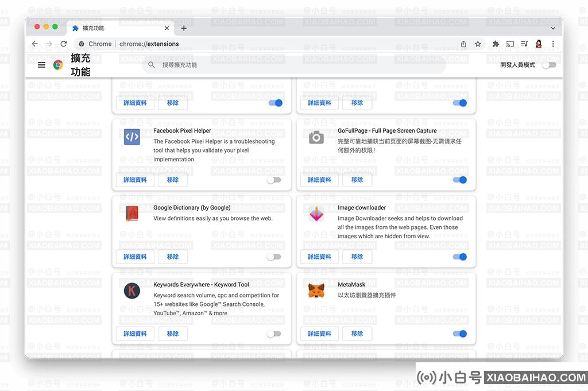588x391 pixels.
Task: Disable the GoFullPage extension
Action: (460, 180)
